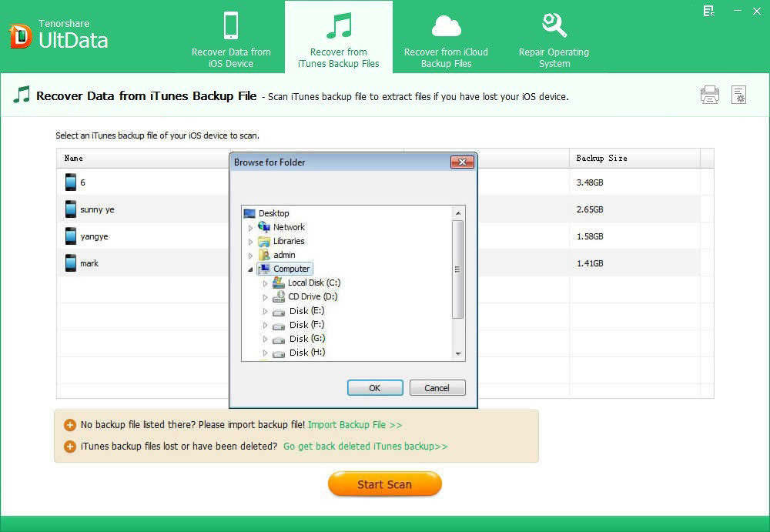
Task: Open Recover from iCloud Backup Files tab
Action: pos(446,38)
